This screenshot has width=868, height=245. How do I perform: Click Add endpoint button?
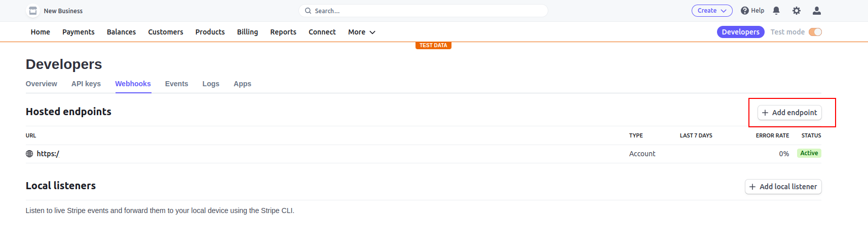pyautogui.click(x=789, y=113)
